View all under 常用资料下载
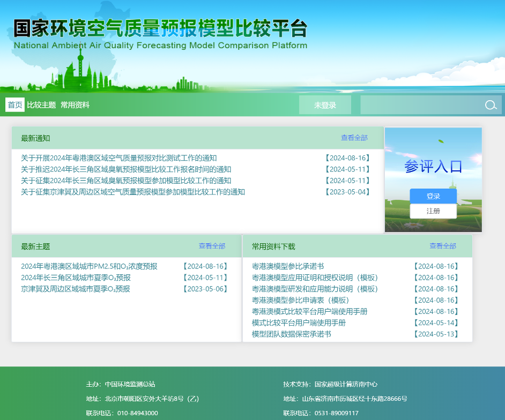This screenshot has height=420, width=505. pos(442,246)
